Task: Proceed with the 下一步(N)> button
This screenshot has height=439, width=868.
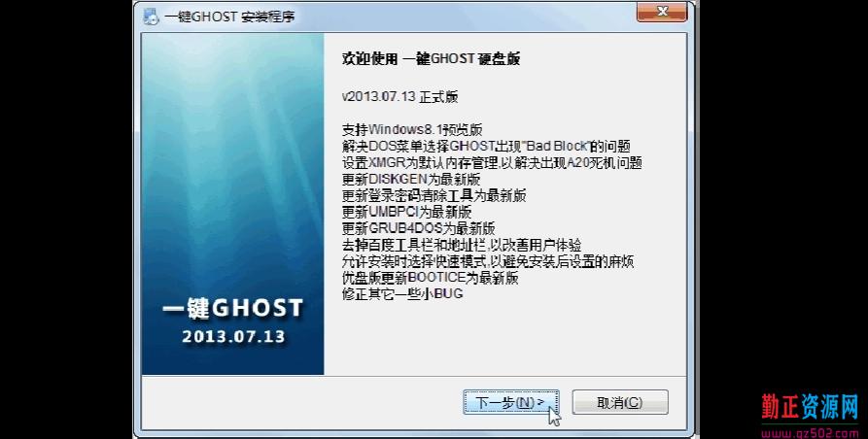Action: (x=510, y=402)
